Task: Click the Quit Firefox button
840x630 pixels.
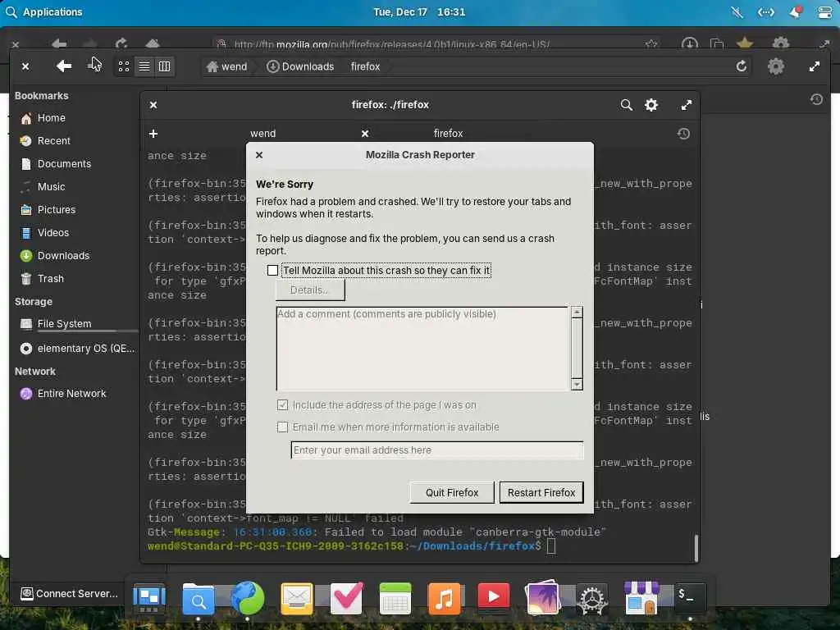Action: click(452, 492)
